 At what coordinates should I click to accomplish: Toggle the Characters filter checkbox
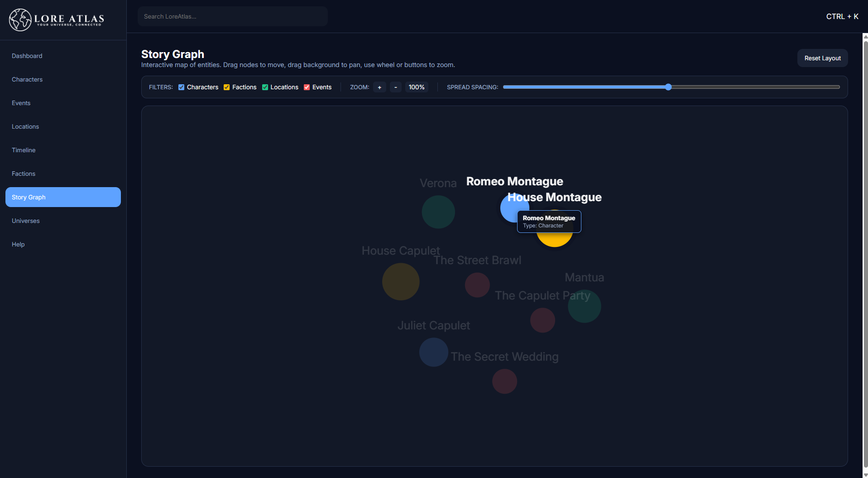coord(181,87)
